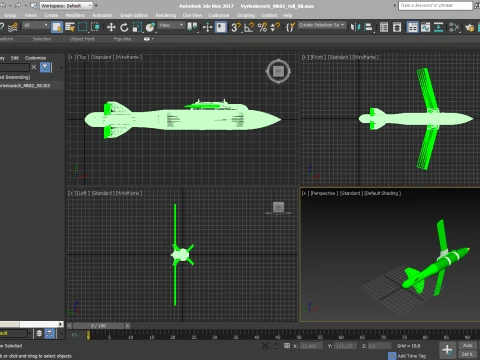Click the large Set Keys plus button
Screen dimensions: 480x360
click(x=447, y=350)
